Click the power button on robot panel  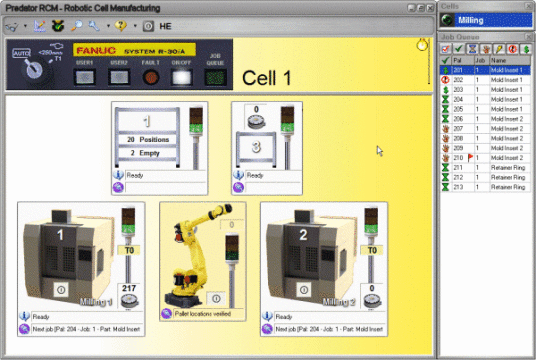point(216,298)
